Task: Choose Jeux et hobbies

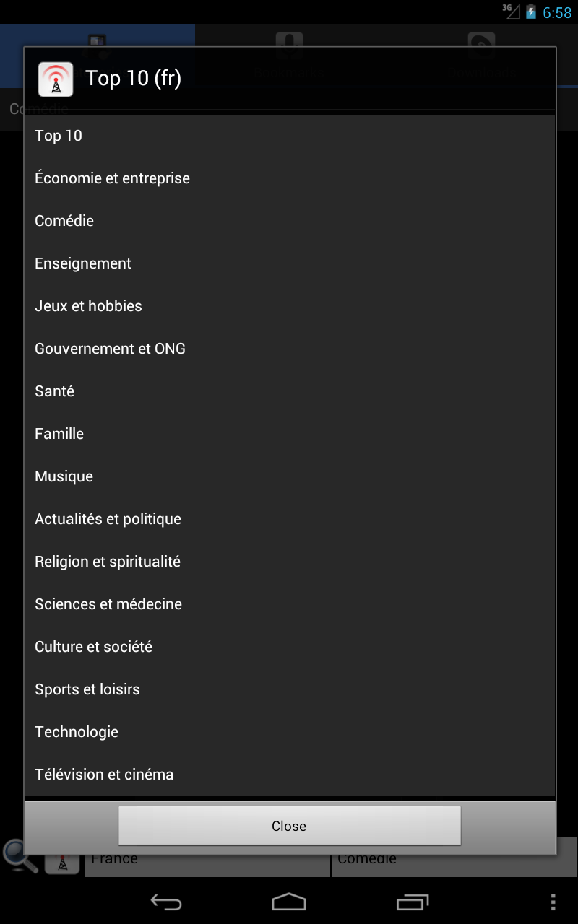Action: click(290, 306)
